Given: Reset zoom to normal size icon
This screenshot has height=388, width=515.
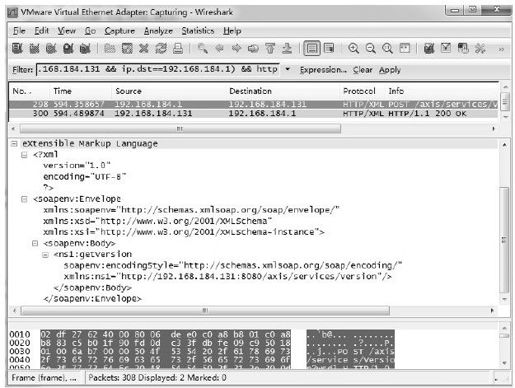Looking at the screenshot, I should (387, 49).
